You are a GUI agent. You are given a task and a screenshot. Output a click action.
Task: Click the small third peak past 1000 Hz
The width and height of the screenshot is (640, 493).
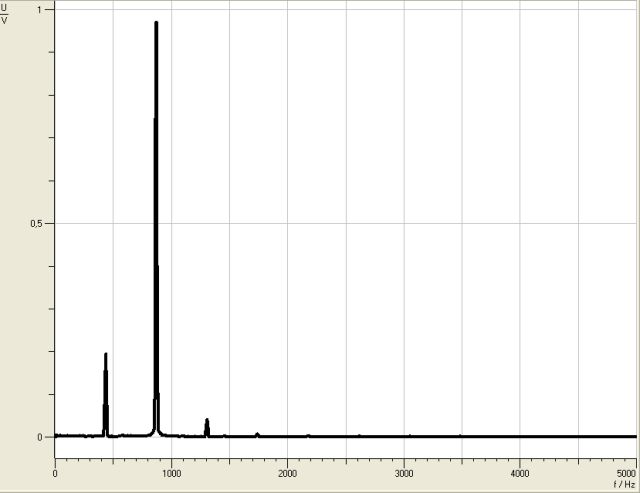[207, 421]
